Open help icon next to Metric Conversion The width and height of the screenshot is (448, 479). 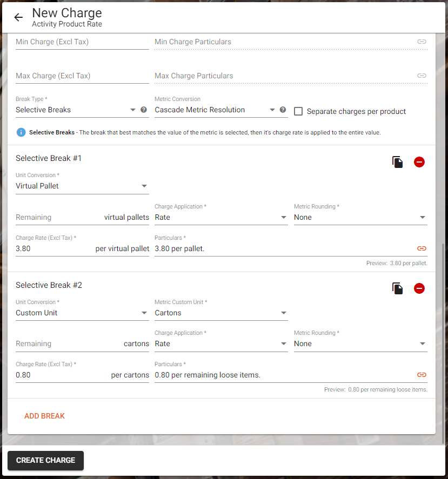click(x=283, y=110)
